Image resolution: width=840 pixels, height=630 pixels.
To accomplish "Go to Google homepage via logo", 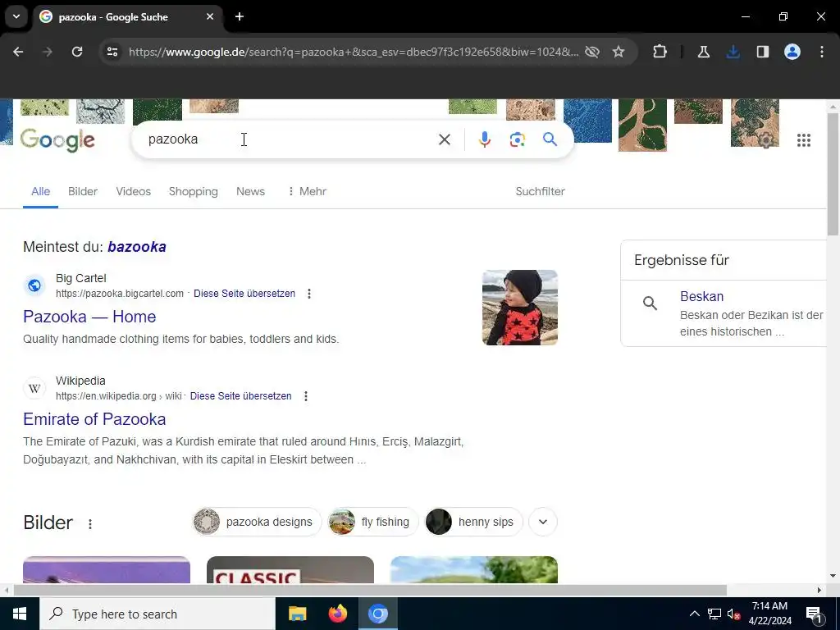I will [57, 140].
